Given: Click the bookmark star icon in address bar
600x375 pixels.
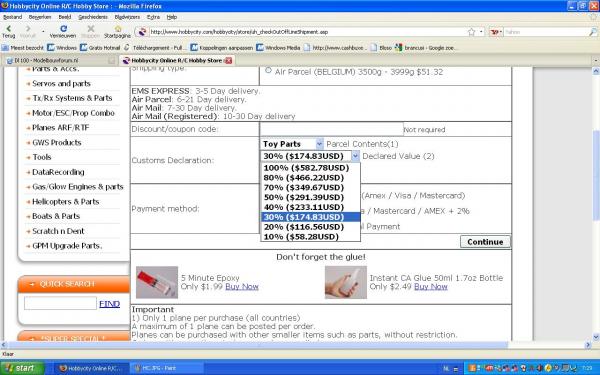Looking at the screenshot, I should (x=471, y=32).
